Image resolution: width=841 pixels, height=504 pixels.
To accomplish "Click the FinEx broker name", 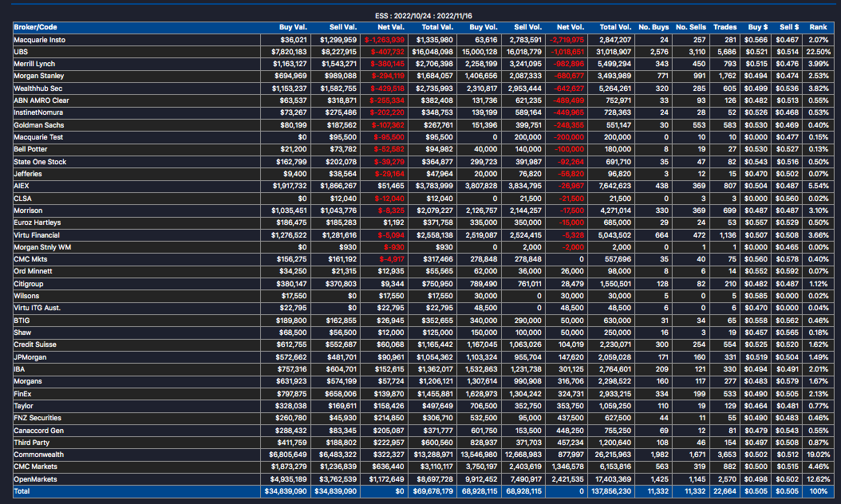I will tap(22, 393).
